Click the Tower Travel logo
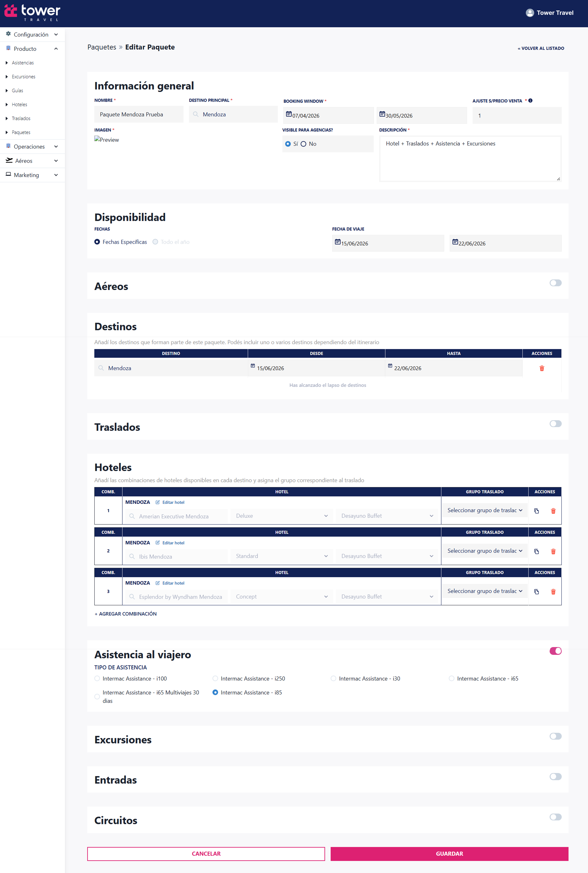The width and height of the screenshot is (588, 873). 32,12
